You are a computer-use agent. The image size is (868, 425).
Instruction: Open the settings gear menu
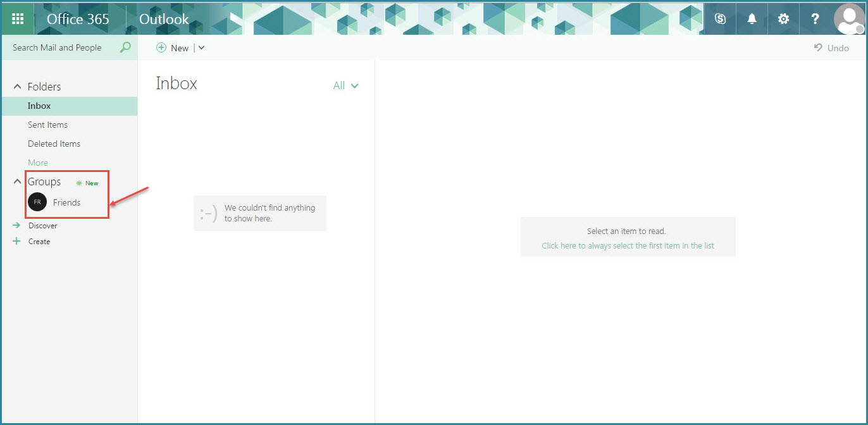[783, 19]
